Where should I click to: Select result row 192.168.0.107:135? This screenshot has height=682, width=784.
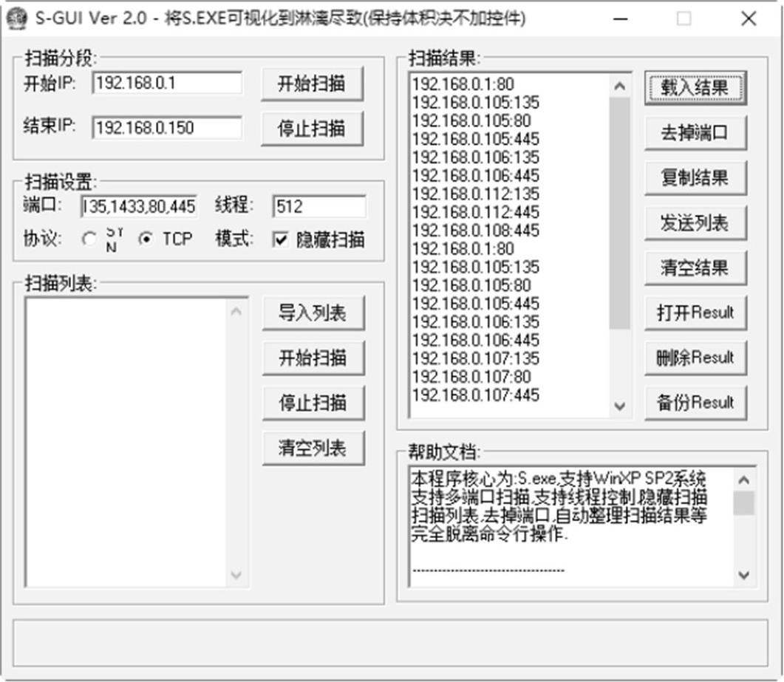coord(476,358)
